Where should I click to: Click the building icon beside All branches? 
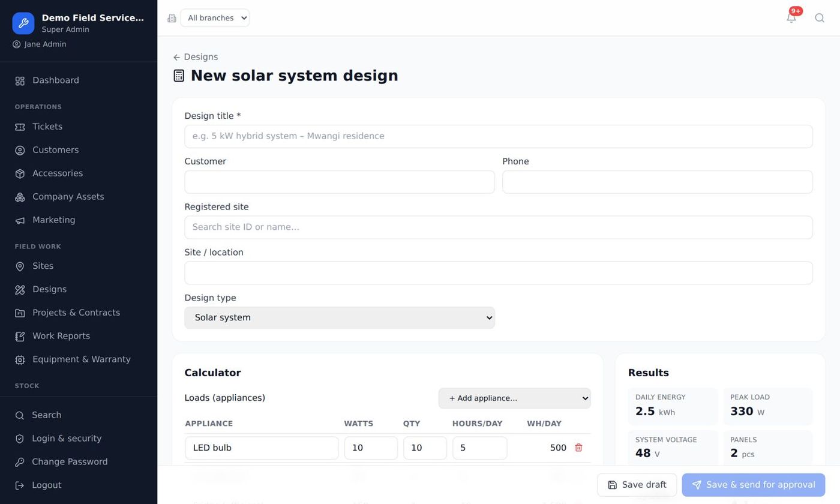click(172, 18)
